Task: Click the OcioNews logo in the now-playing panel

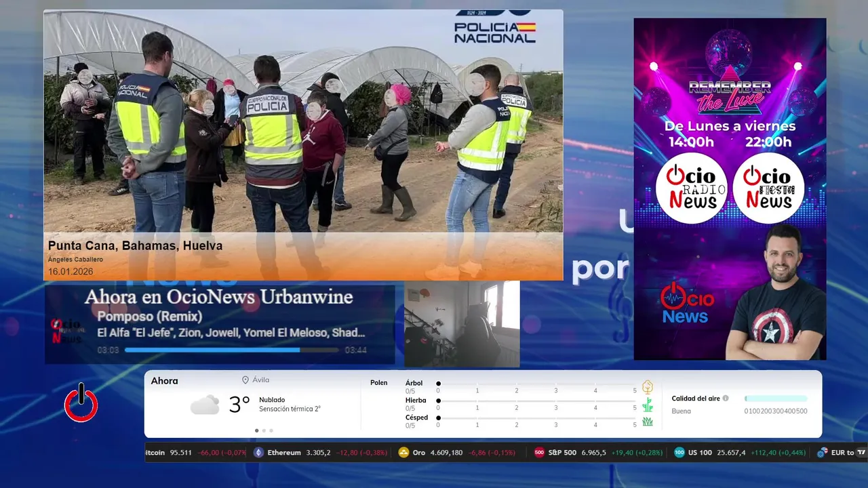Action: tap(66, 330)
